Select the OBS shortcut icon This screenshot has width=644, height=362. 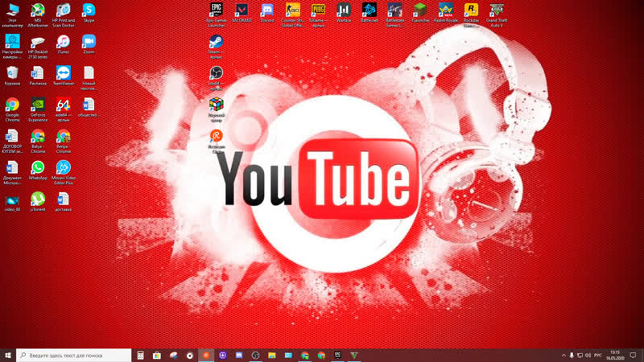(x=217, y=78)
